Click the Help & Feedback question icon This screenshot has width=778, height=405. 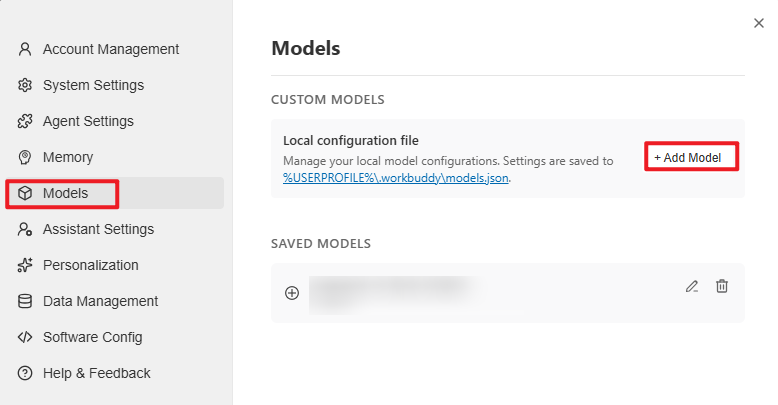25,373
